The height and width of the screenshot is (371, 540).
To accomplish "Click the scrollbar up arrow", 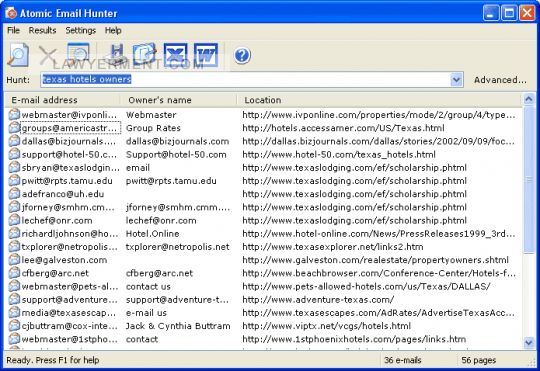I will pos(529,100).
